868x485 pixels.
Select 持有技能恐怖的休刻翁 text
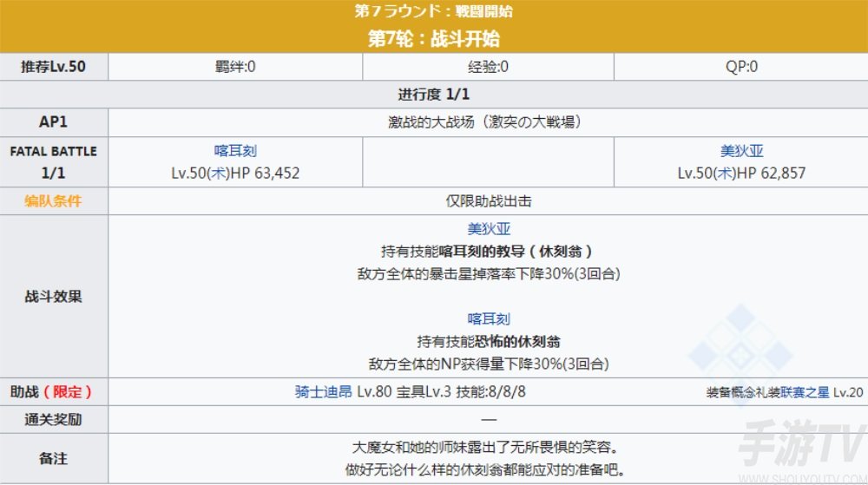coord(488,342)
